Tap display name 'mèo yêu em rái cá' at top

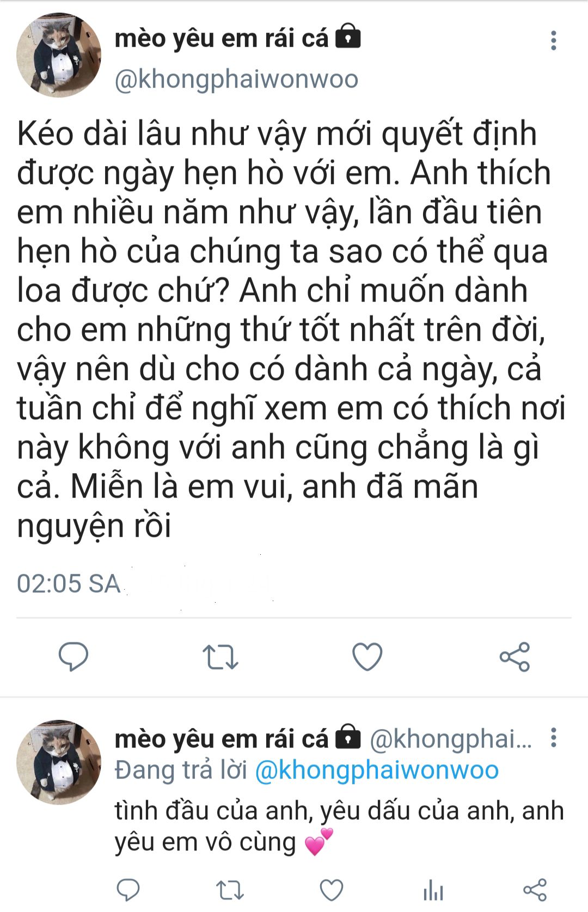[222, 38]
